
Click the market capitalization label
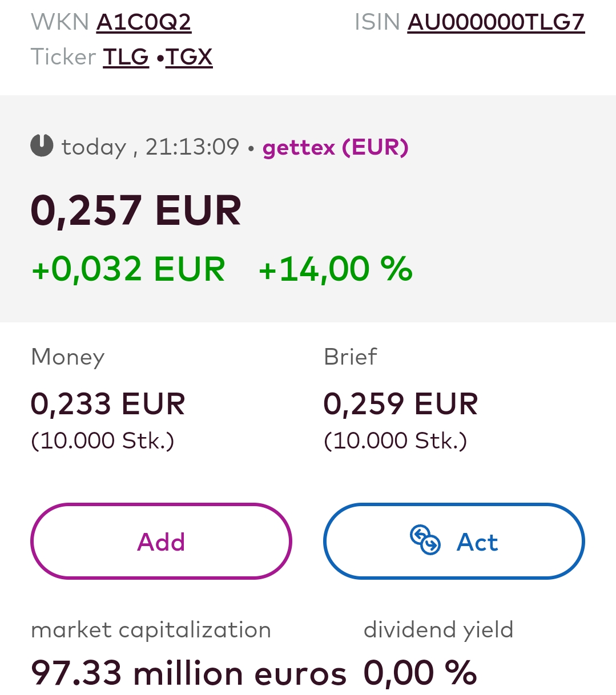pos(151,631)
